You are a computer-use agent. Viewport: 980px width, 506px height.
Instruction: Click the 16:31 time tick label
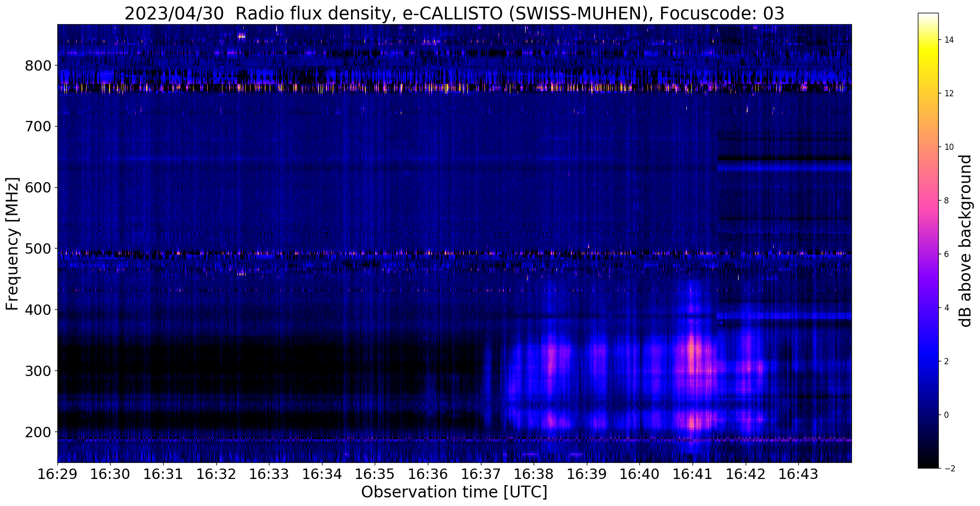coord(164,474)
